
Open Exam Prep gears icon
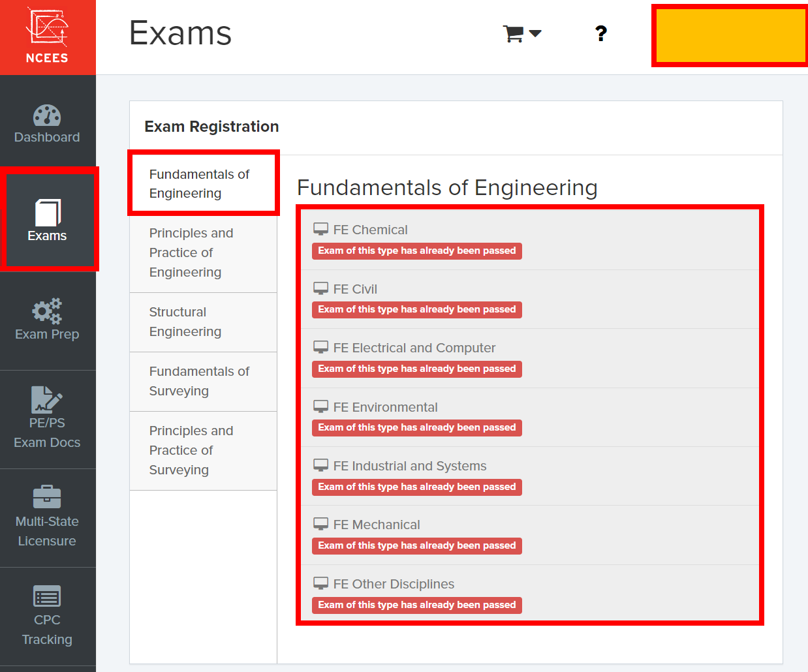pyautogui.click(x=47, y=311)
